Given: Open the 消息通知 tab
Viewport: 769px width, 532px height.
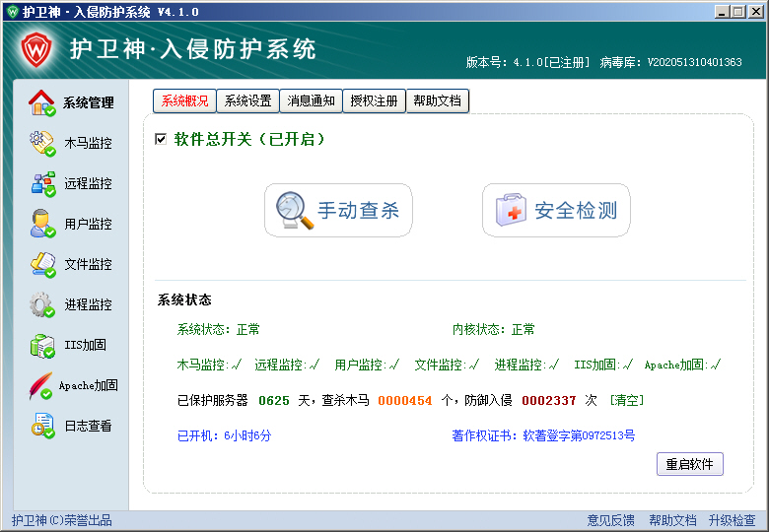Looking at the screenshot, I should pos(312,100).
